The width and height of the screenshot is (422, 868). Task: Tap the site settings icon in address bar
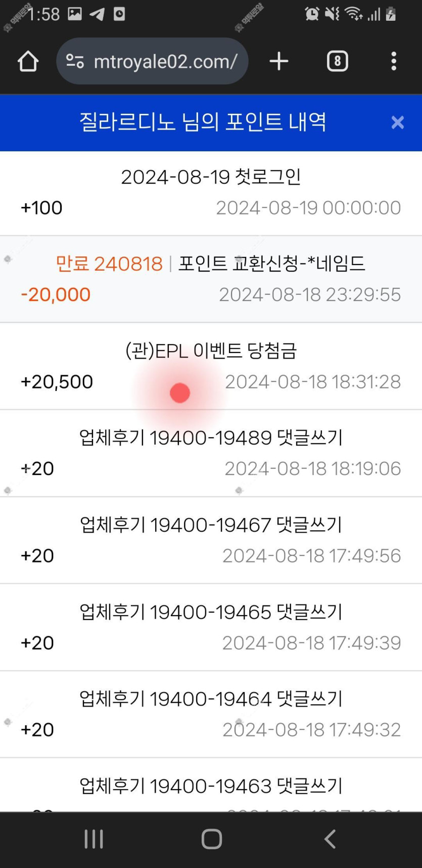click(x=75, y=62)
